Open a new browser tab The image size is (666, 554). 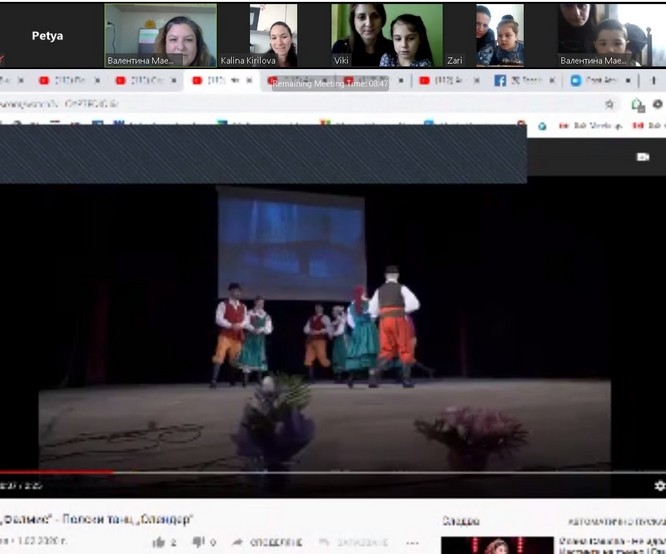coord(654,80)
